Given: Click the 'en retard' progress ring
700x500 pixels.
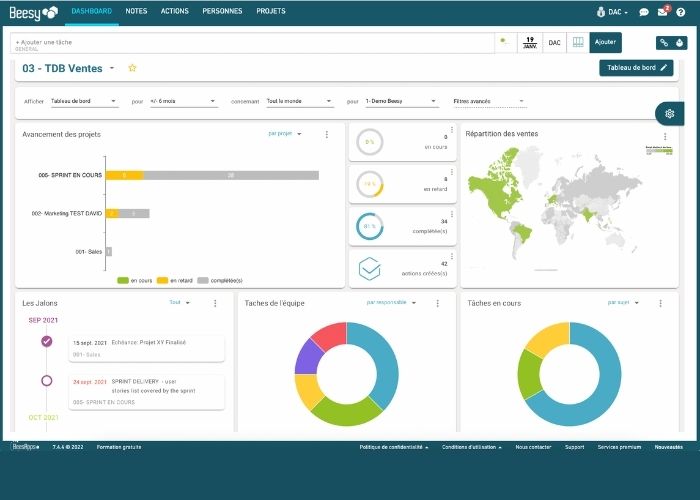Looking at the screenshot, I should pos(370,184).
